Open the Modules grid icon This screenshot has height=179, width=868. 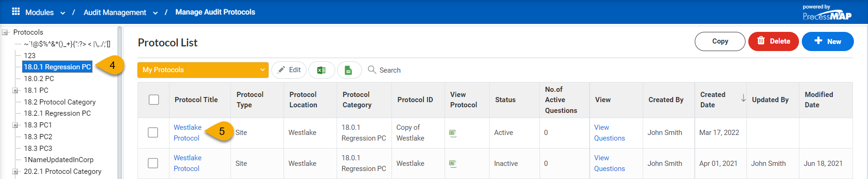coord(15,12)
